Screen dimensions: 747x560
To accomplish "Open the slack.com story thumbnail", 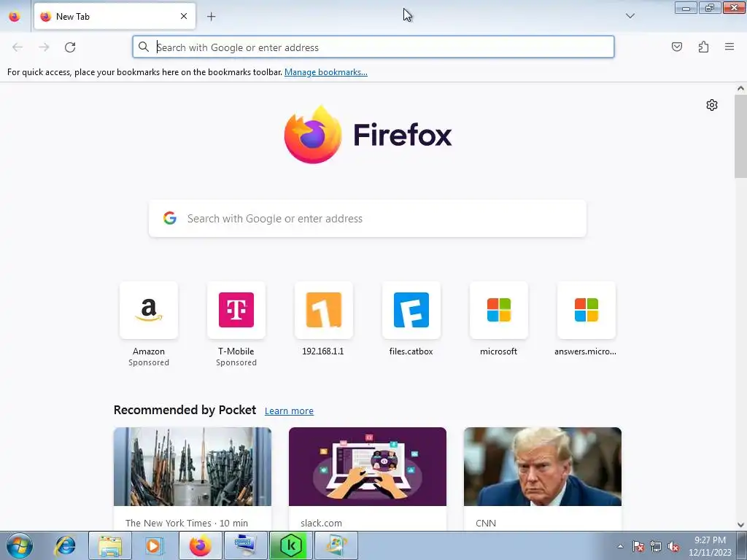I will (x=368, y=467).
